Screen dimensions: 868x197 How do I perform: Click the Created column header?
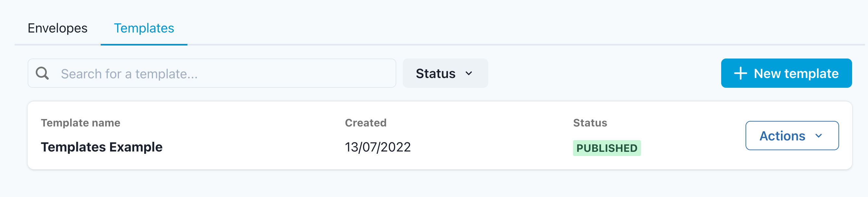click(365, 123)
